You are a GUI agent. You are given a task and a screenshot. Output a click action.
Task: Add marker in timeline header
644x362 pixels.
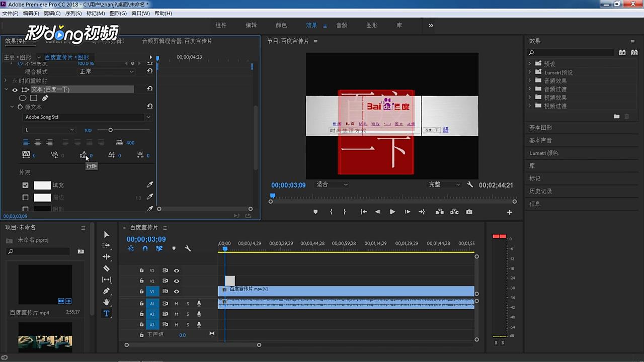coord(174,248)
